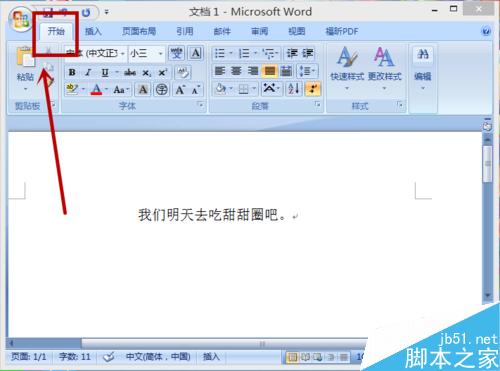
Task: Center align the text
Action: pos(236,71)
